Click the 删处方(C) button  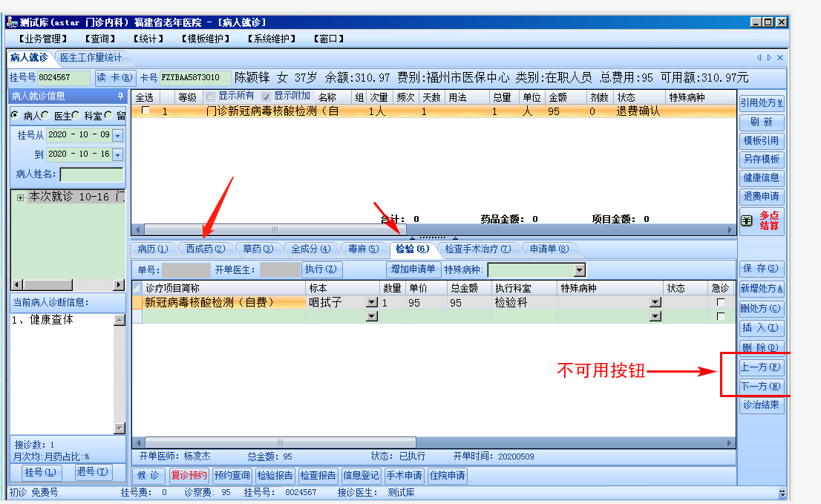762,308
